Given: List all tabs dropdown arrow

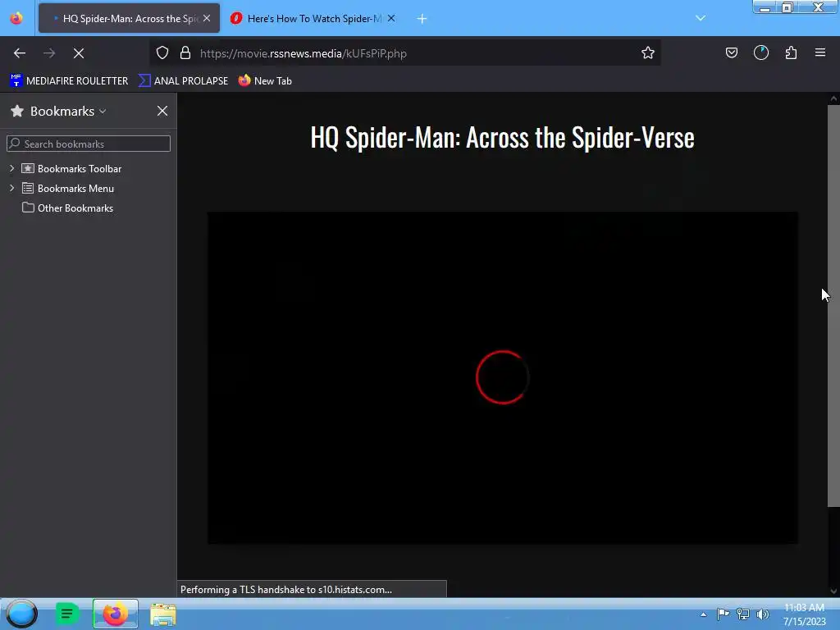Looking at the screenshot, I should pyautogui.click(x=701, y=18).
